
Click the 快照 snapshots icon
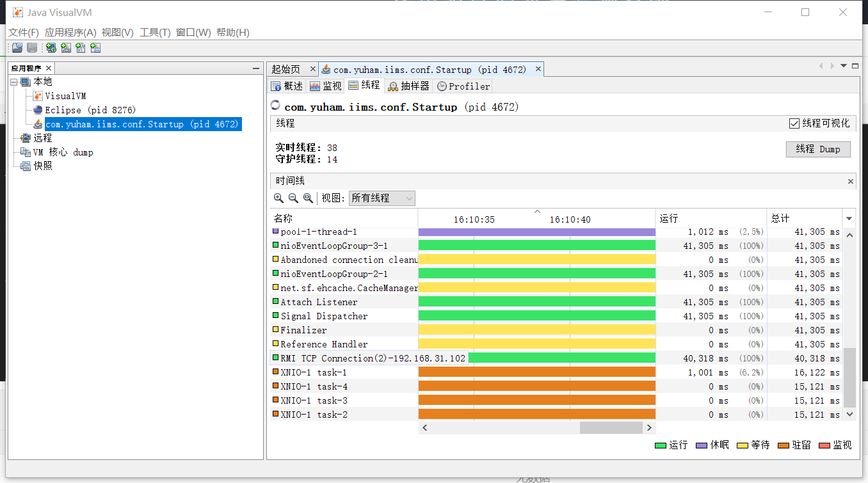tap(26, 166)
